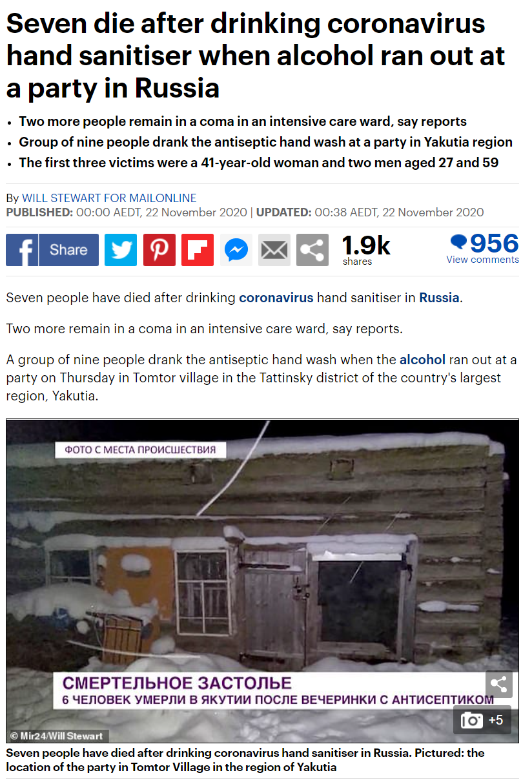Click the snowy log house photo
The width and height of the screenshot is (532, 784).
[x=262, y=581]
